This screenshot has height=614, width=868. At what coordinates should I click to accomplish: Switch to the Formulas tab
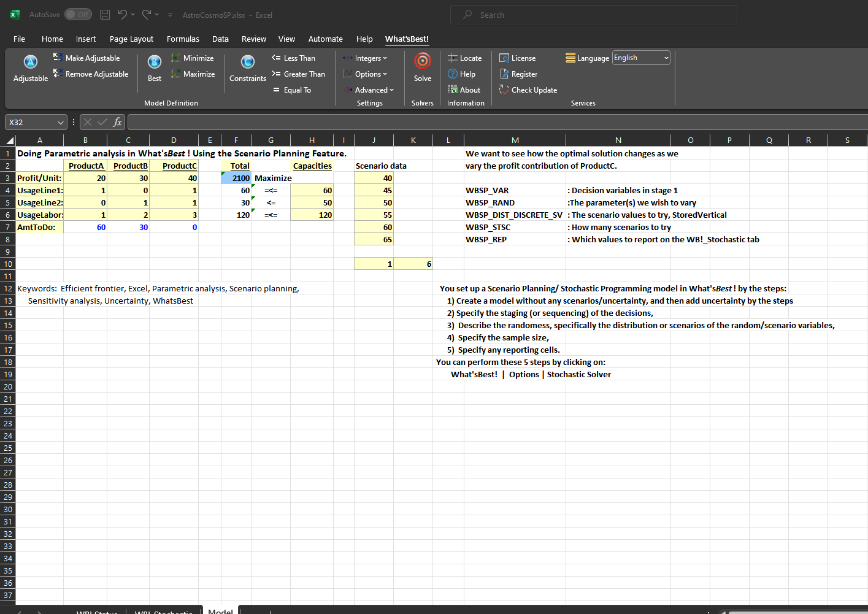point(183,39)
